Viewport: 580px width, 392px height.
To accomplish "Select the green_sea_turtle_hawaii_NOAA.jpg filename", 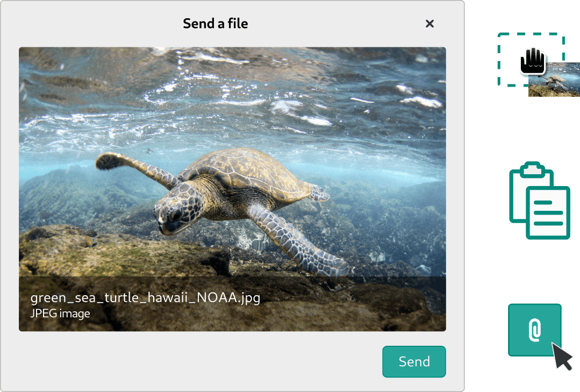I will (145, 298).
